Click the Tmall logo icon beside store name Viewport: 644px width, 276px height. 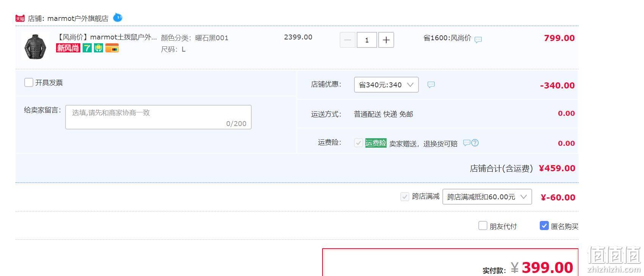coord(20,18)
